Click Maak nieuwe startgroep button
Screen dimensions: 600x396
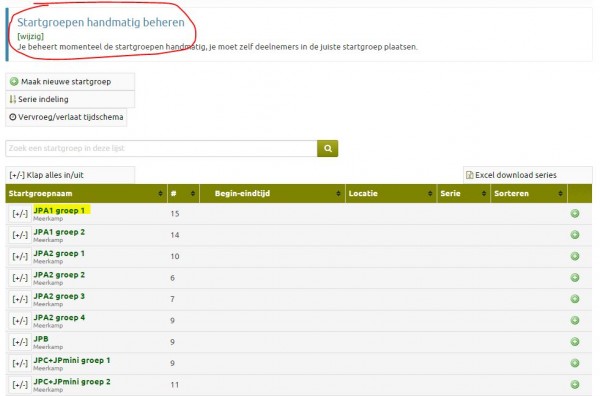click(70, 82)
